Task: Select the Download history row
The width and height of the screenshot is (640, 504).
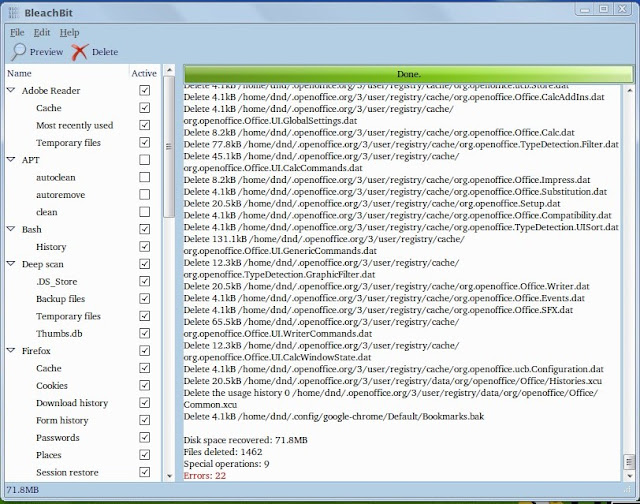Action: [83, 403]
